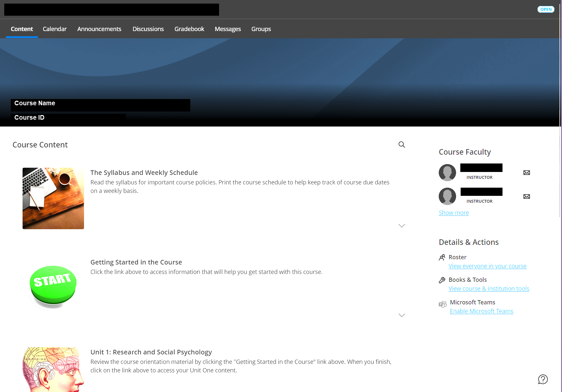Open the course content search icon
562x392 pixels.
(401, 144)
